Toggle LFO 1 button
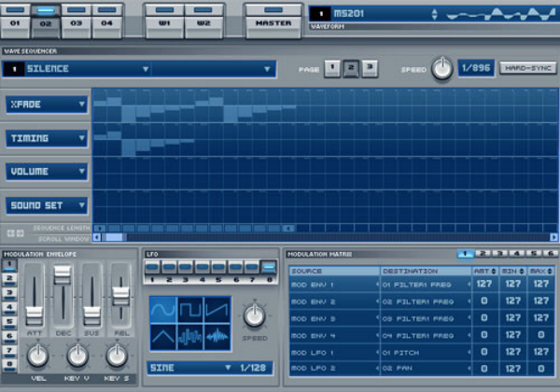The image size is (560, 392). (152, 267)
